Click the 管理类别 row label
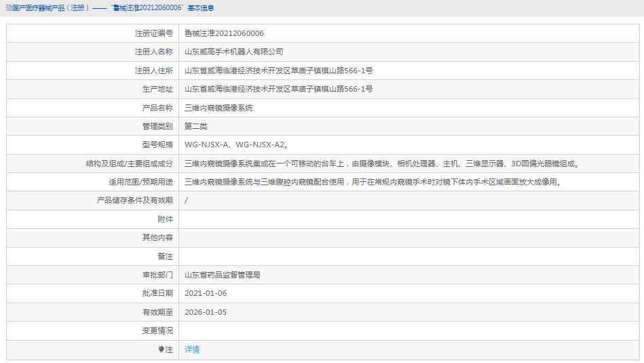The image size is (644, 363). 157,126
